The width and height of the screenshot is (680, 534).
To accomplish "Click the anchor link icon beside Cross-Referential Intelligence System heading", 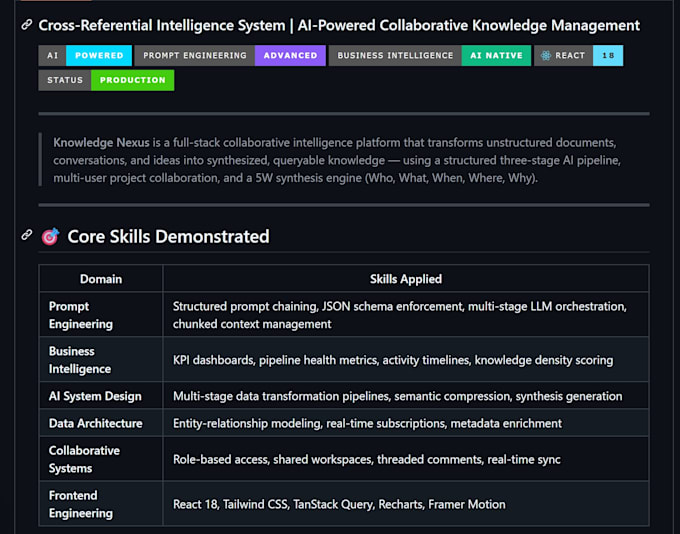I will [x=27, y=25].
